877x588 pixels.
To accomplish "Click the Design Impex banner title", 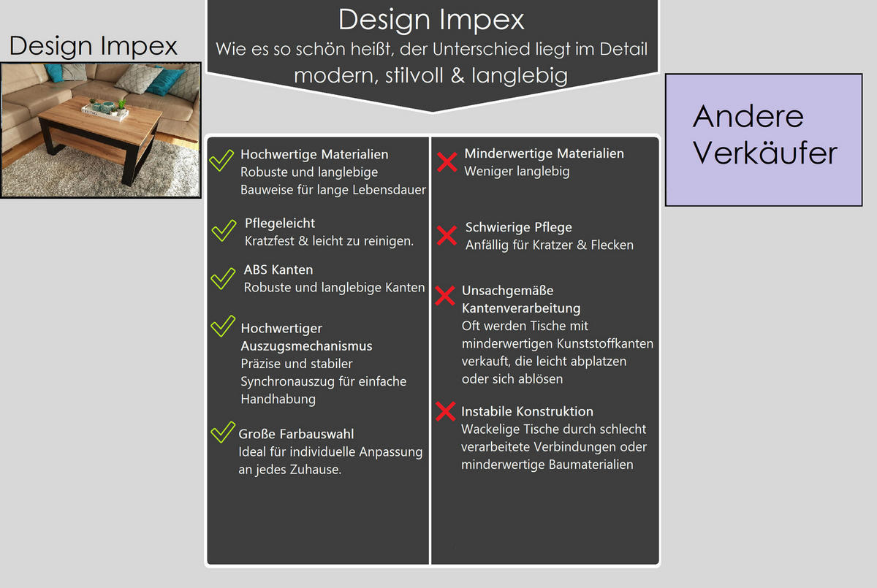I will (431, 20).
